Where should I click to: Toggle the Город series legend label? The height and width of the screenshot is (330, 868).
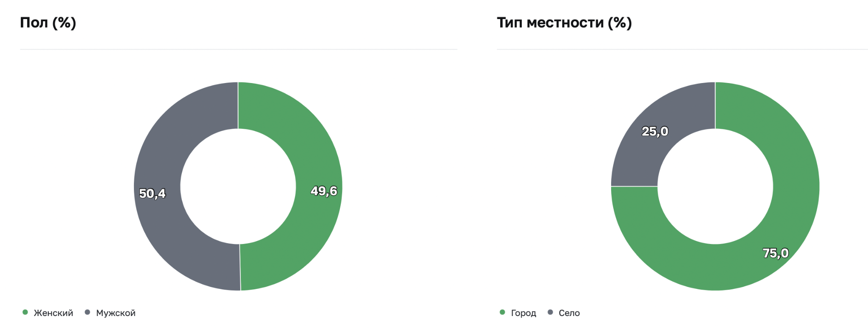pos(523,313)
